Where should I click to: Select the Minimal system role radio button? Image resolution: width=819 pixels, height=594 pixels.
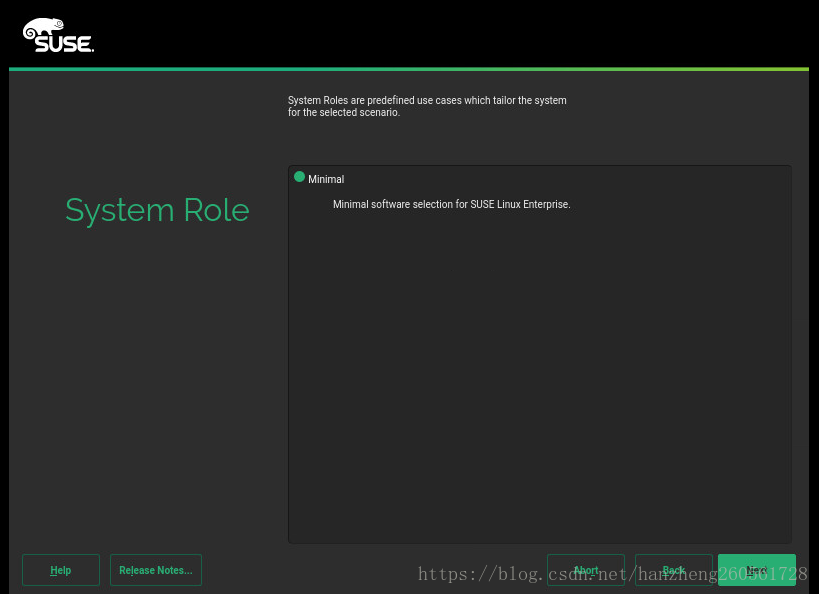pos(299,177)
